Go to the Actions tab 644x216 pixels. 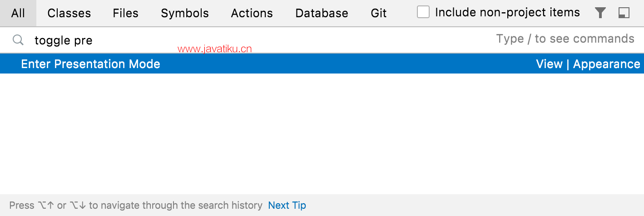click(x=252, y=13)
